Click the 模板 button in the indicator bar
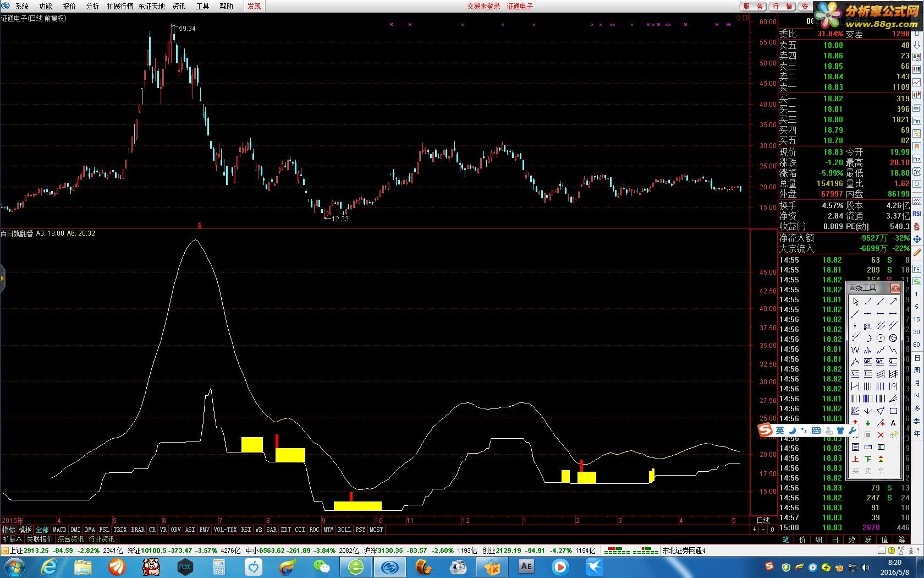This screenshot has height=578, width=924. click(x=25, y=530)
